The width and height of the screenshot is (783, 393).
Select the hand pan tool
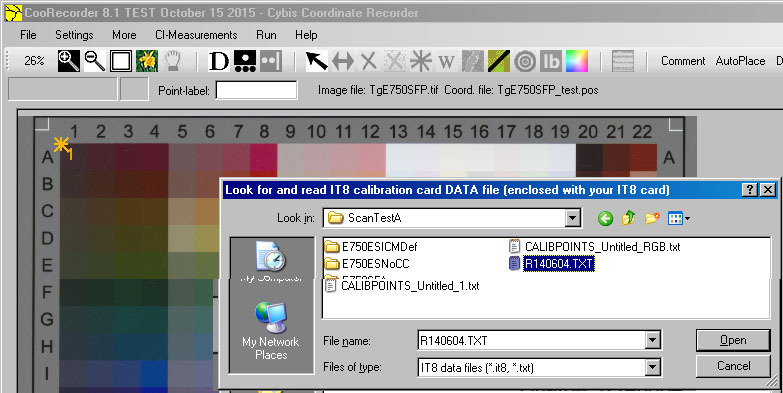[172, 61]
